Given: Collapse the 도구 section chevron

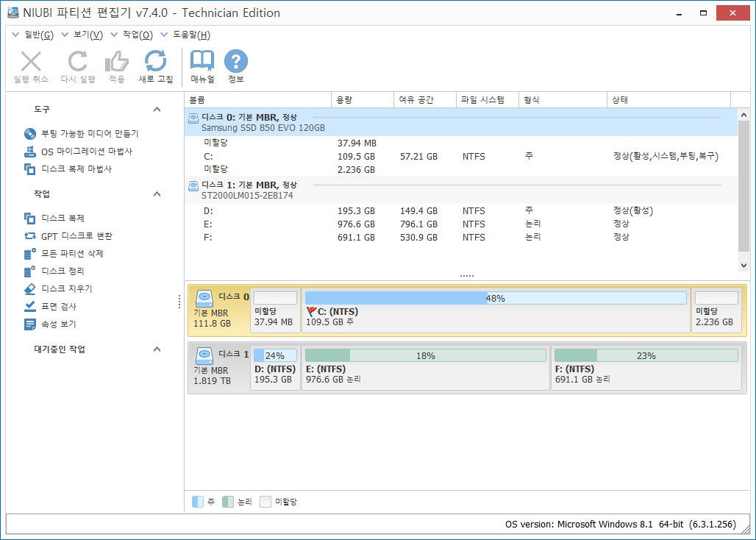Looking at the screenshot, I should [157, 110].
